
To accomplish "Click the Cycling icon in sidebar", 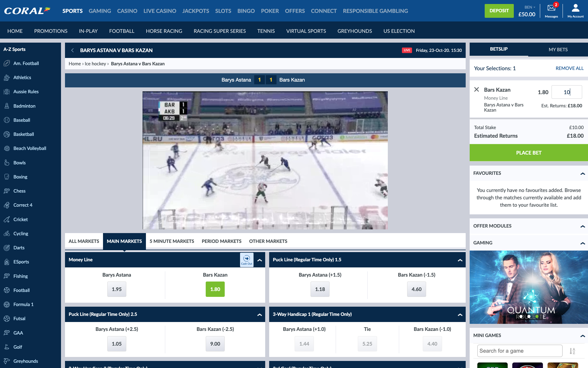I will pos(7,234).
